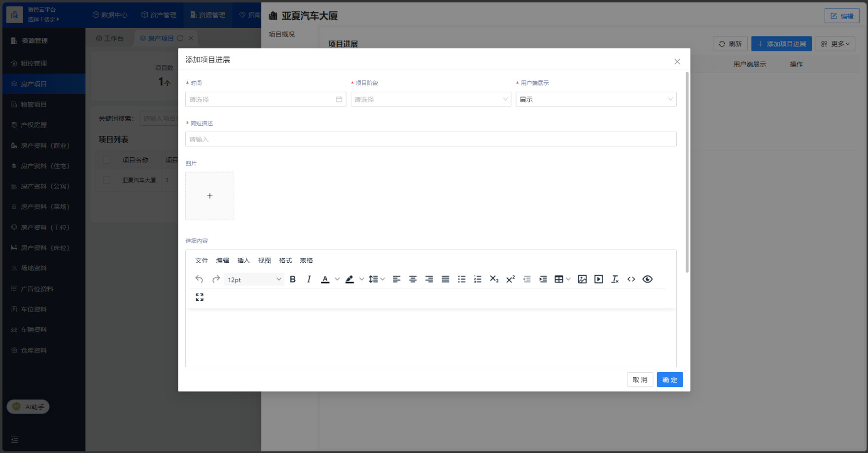This screenshot has height=453, width=868.
Task: Switch to the 工作台 tab
Action: point(110,38)
